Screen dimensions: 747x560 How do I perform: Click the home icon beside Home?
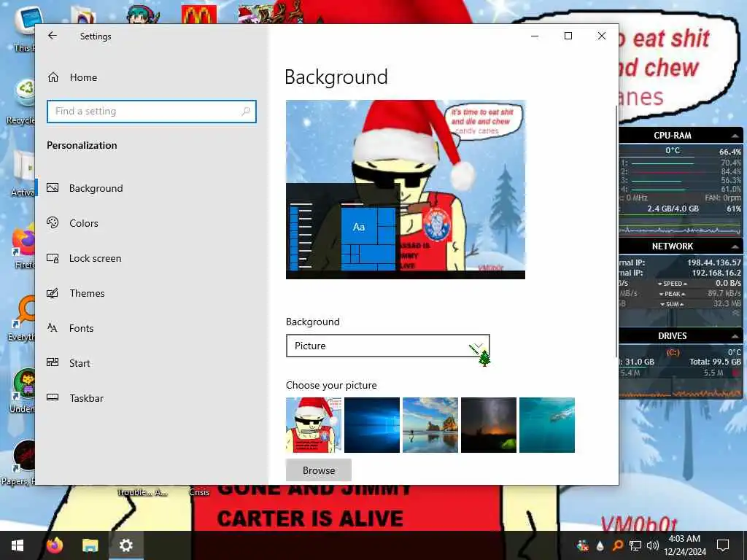(53, 77)
